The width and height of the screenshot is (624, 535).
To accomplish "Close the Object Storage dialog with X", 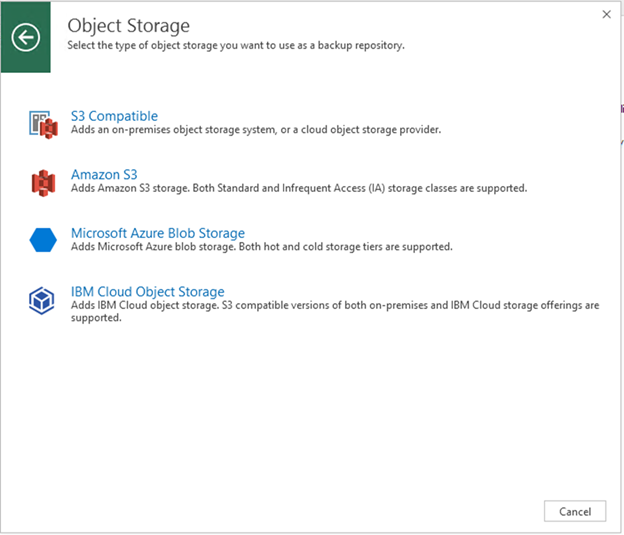I will (607, 15).
